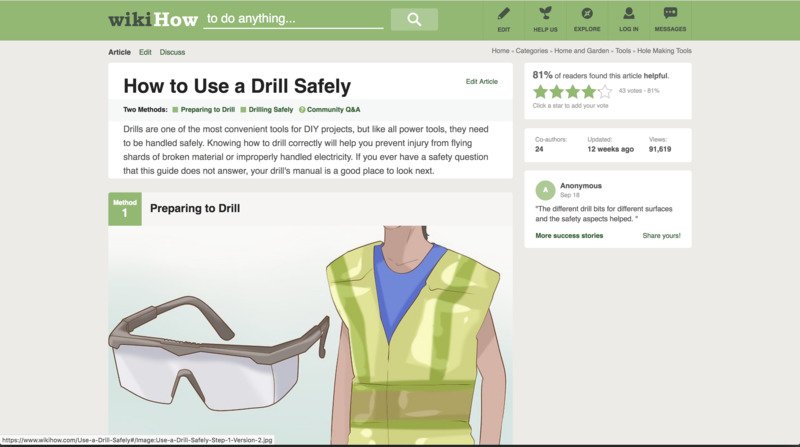Click the Log In person icon
The image size is (800, 447).
[629, 14]
